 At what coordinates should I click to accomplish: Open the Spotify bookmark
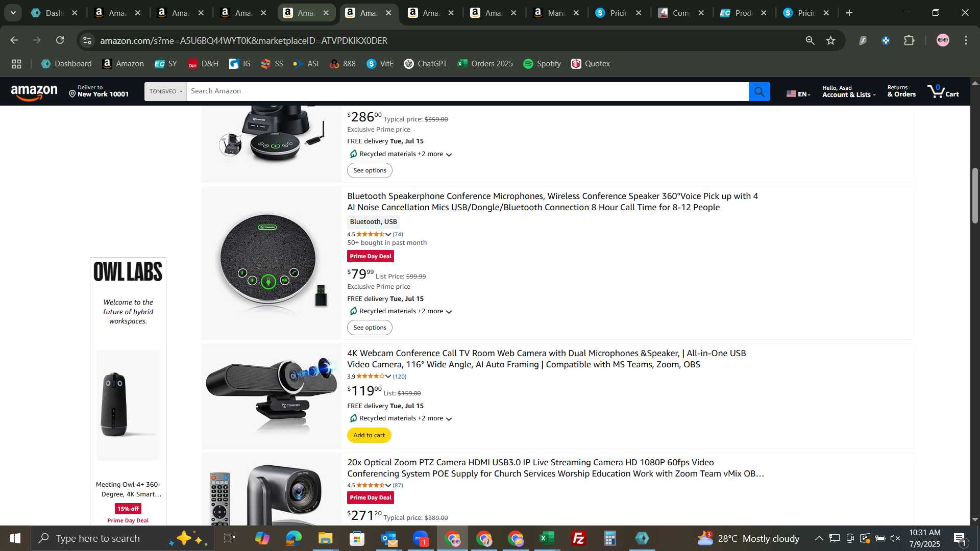click(542, 64)
